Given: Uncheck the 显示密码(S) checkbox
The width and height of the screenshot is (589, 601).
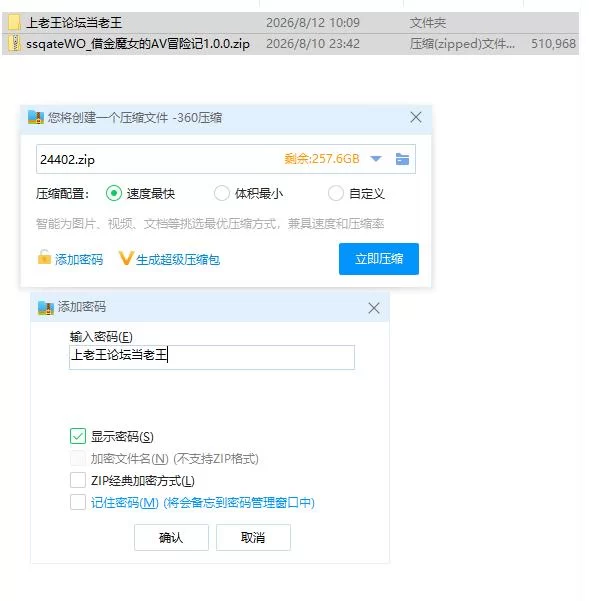Looking at the screenshot, I should (x=78, y=436).
